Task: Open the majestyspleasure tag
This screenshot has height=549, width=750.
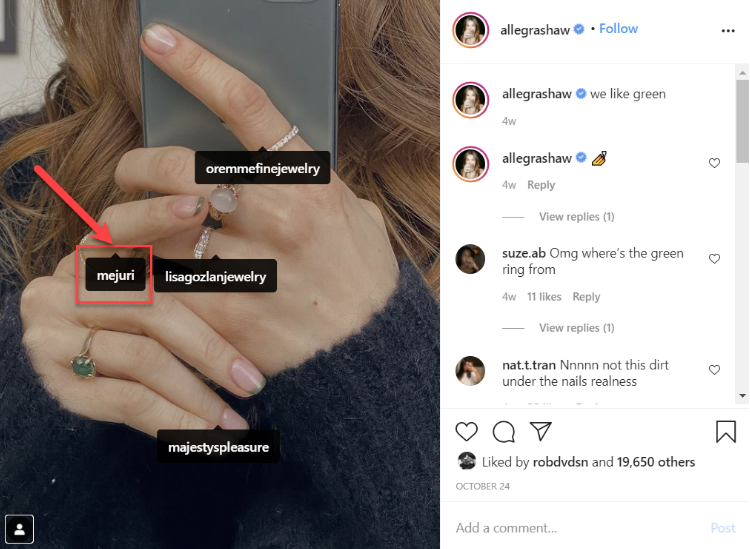Action: pos(218,447)
